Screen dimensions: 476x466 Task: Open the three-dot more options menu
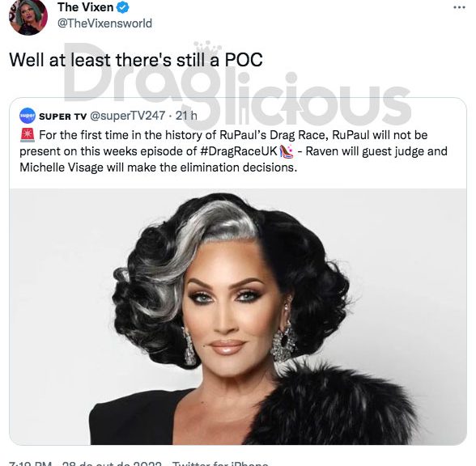tap(459, 7)
